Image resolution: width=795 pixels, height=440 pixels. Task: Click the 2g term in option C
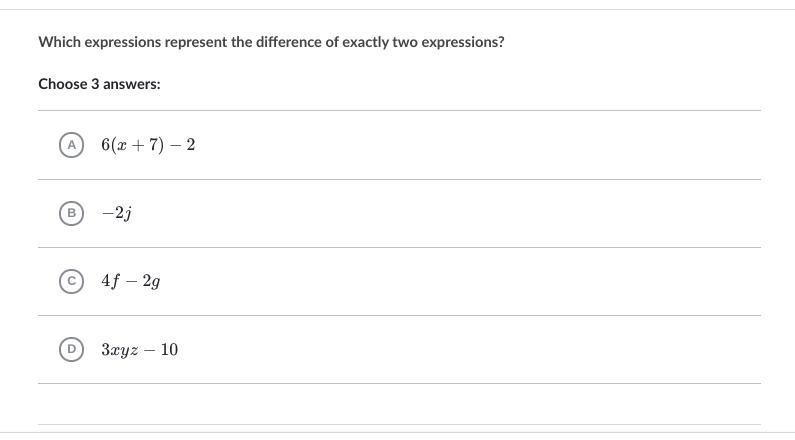(151, 281)
